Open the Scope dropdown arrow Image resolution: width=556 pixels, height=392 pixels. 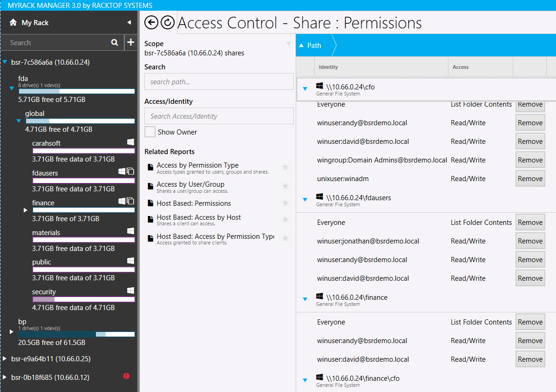289,44
